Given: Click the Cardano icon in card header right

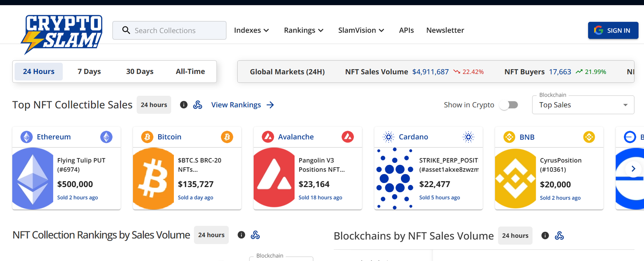Looking at the screenshot, I should 468,137.
